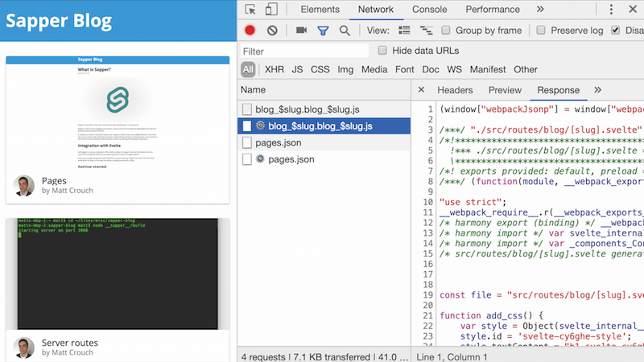Capture screenshots with the camera icon
The width and height of the screenshot is (644, 362).
click(x=301, y=31)
